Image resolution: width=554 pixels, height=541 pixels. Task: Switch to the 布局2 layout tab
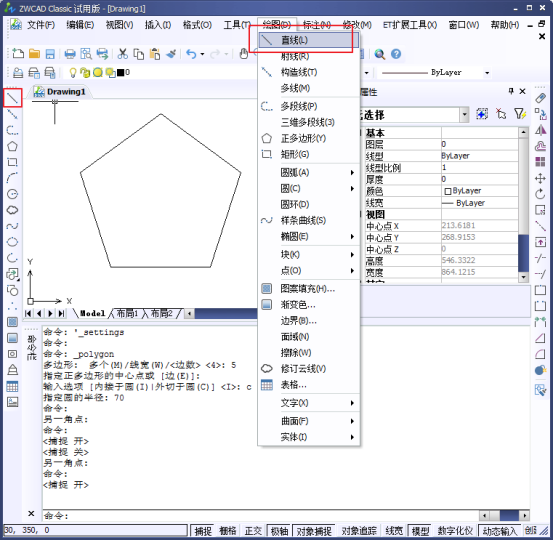[161, 313]
